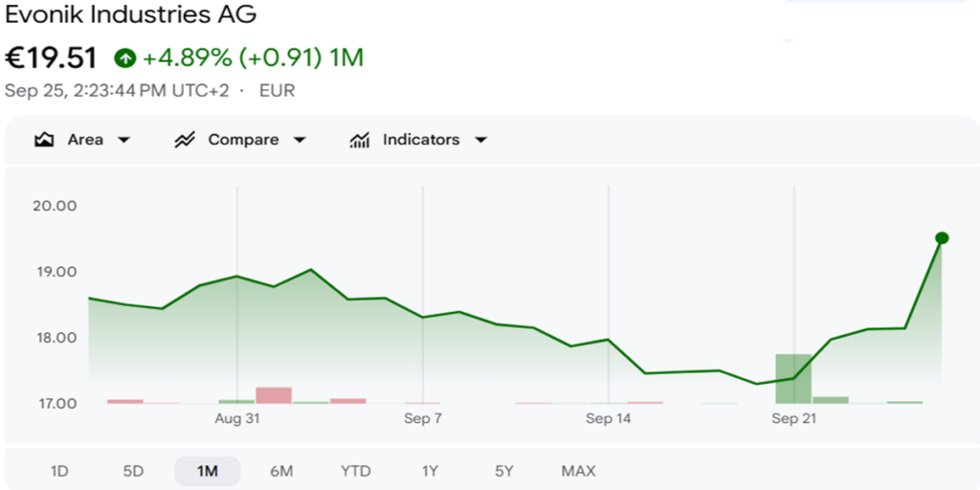Click the Indicators bar-chart icon
This screenshot has height=490, width=980.
(x=359, y=140)
